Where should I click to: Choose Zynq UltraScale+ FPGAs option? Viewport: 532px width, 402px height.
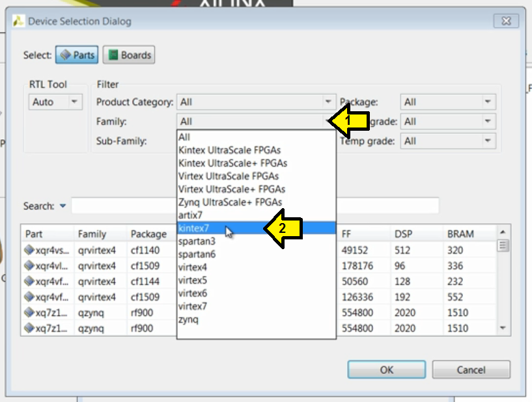pyautogui.click(x=256, y=202)
